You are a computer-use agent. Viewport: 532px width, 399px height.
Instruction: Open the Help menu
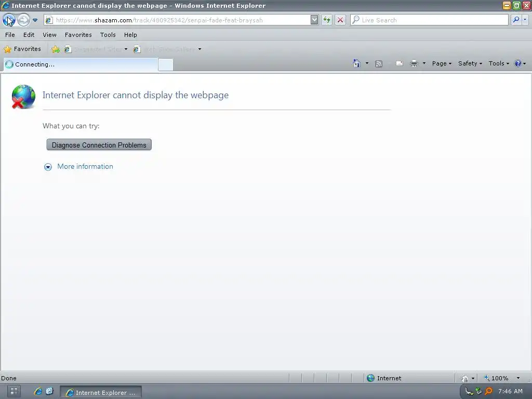(130, 35)
